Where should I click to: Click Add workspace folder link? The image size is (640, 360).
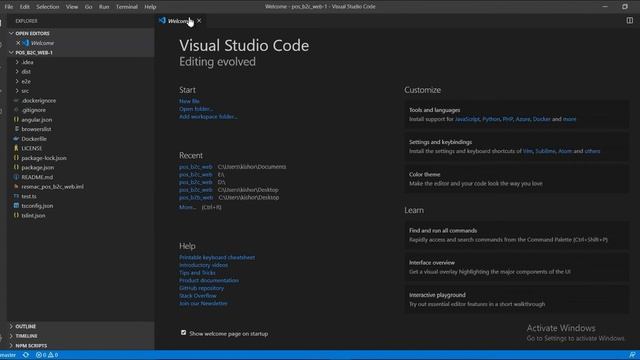coord(208,117)
